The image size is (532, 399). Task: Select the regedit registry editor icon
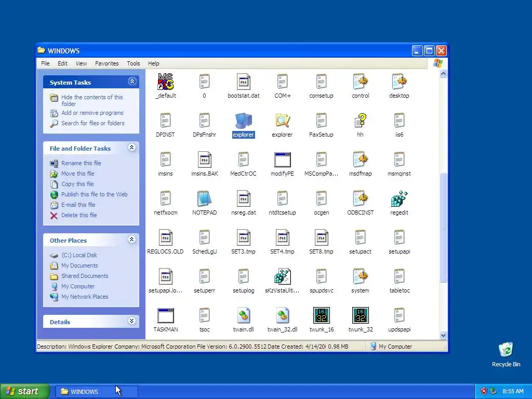pyautogui.click(x=399, y=199)
